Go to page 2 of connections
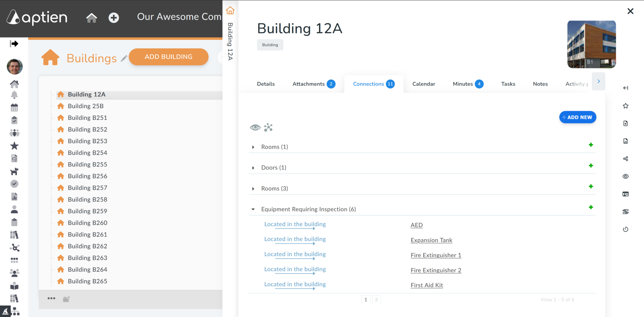The height and width of the screenshot is (317, 644). [x=376, y=300]
